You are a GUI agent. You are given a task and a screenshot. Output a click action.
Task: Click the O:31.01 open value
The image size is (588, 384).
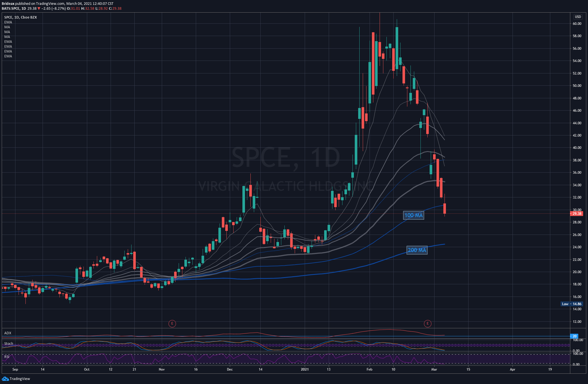(73, 9)
